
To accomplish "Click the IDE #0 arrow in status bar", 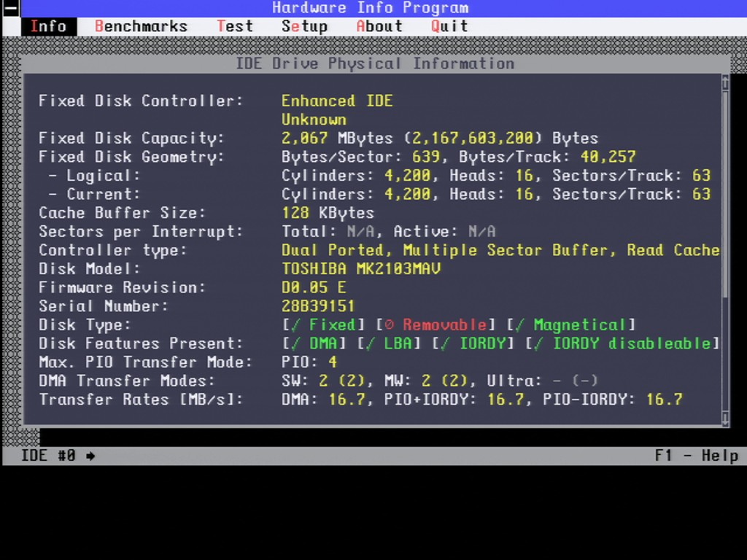I will 90,456.
